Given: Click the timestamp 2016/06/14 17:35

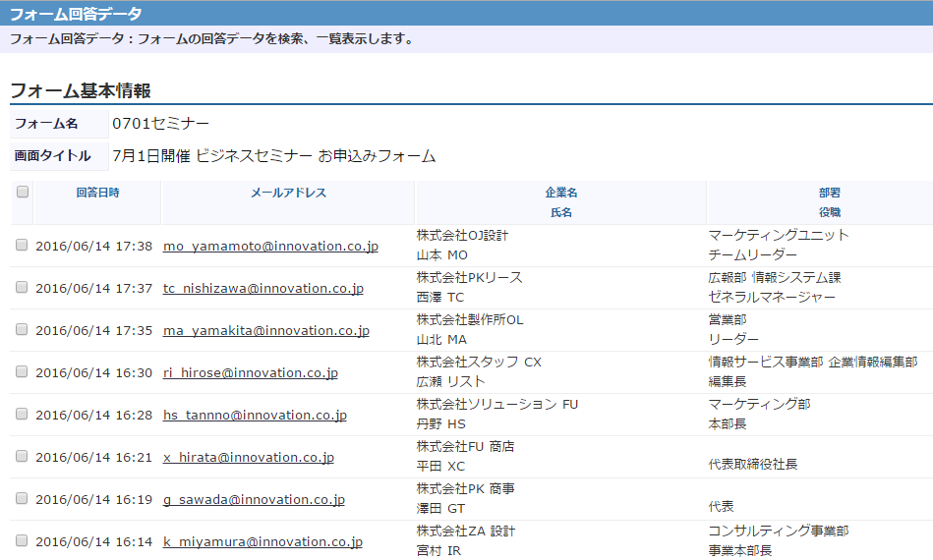Looking at the screenshot, I should pyautogui.click(x=94, y=330).
